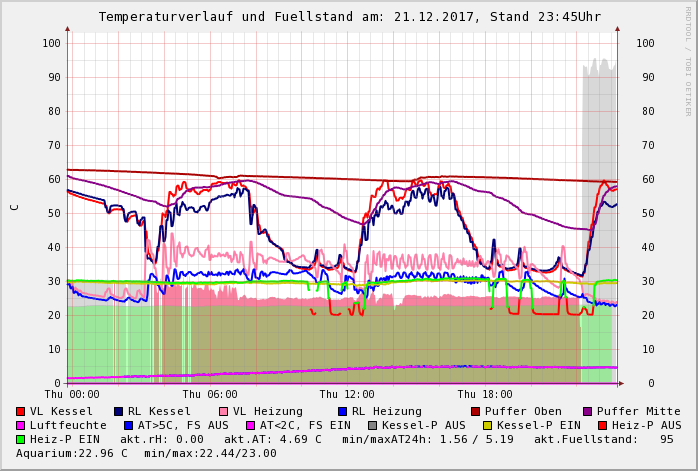Click the green Heiz-P EIN legend swatch

[x=21, y=439]
